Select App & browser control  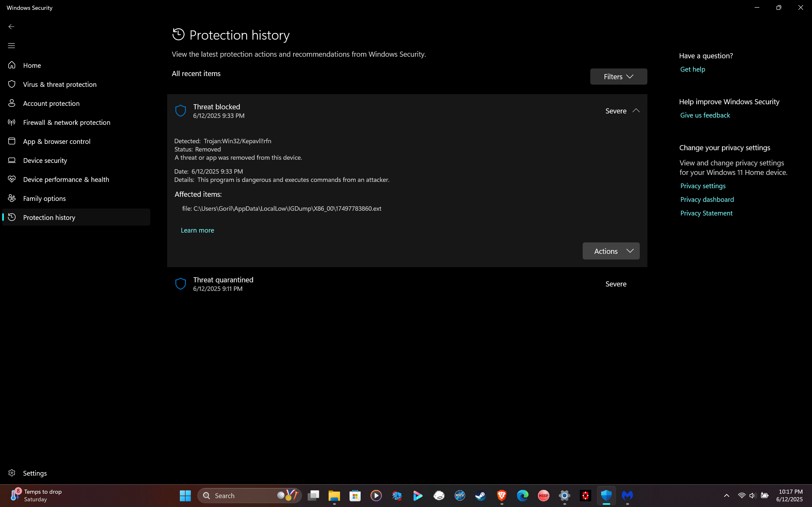point(56,142)
